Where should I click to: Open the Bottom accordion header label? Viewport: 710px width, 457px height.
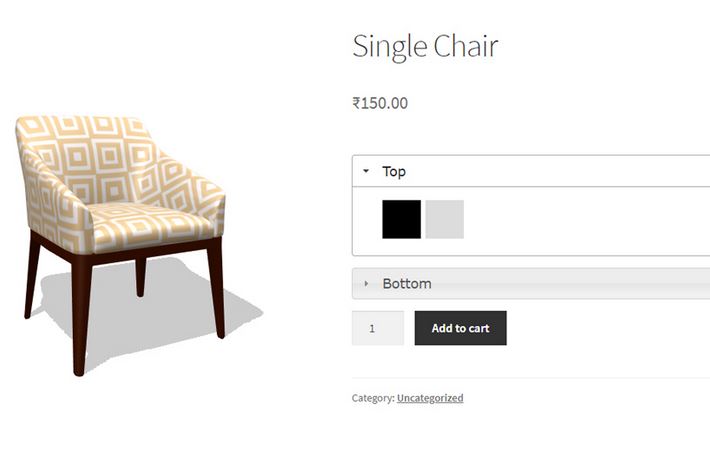pyautogui.click(x=407, y=284)
